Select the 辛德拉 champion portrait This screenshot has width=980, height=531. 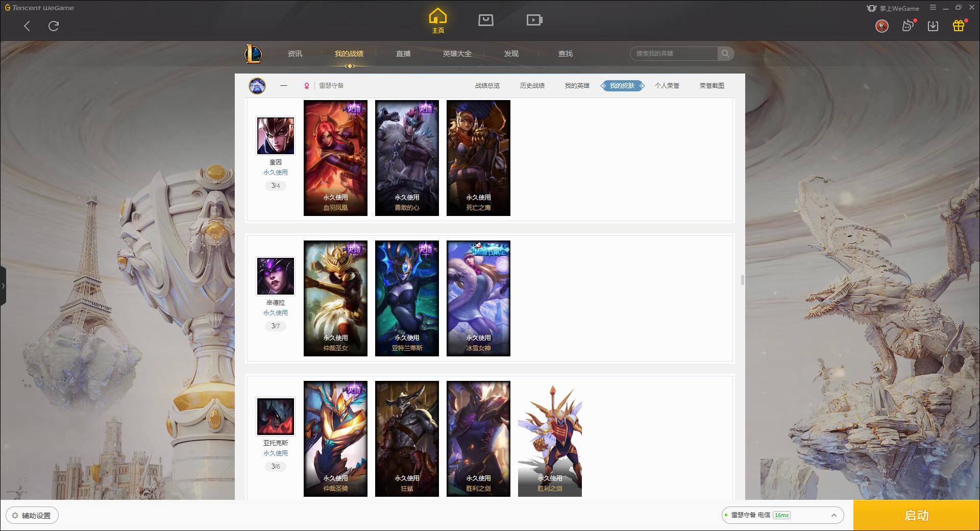276,276
